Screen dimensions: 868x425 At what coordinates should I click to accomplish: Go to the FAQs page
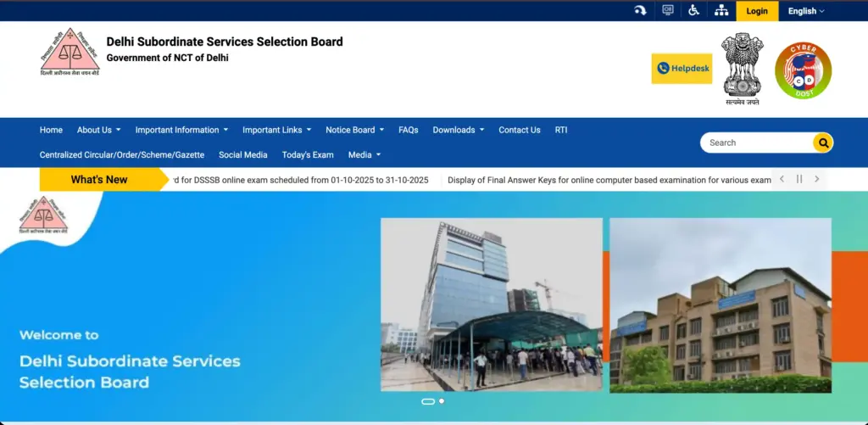tap(409, 130)
